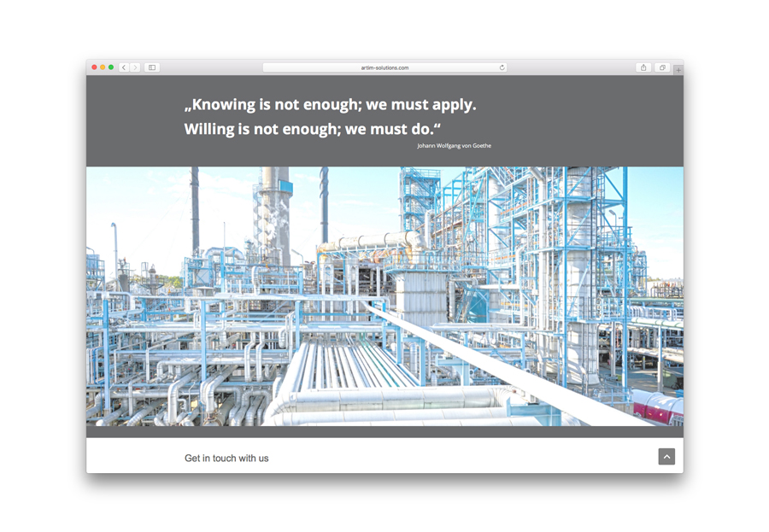The height and width of the screenshot is (532, 769).
Task: Select the Johann Wolfgang von Goethe attribution
Action: pyautogui.click(x=454, y=146)
